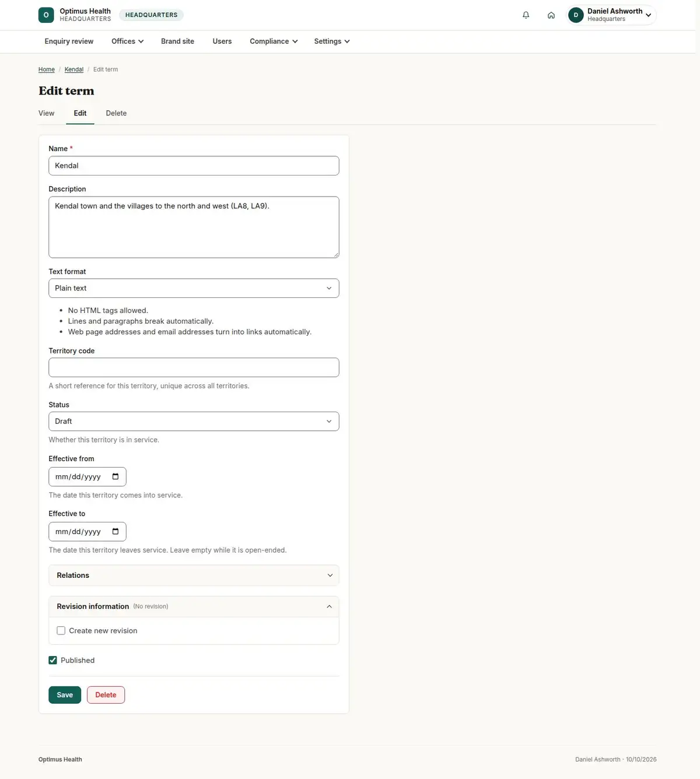Open the Offices menu
Image resolution: width=700 pixels, height=779 pixels.
point(127,41)
